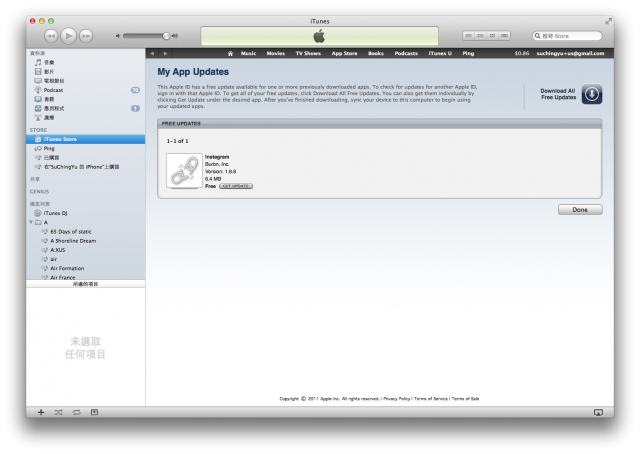Select TV Shows library in sidebar
640x454 pixels.
coord(85,81)
